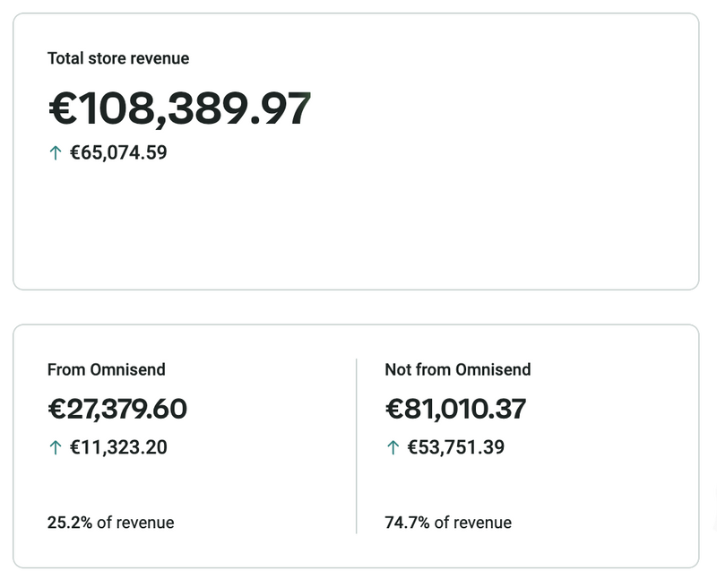
Task: Click the From Omnisend label
Action: coord(106,369)
